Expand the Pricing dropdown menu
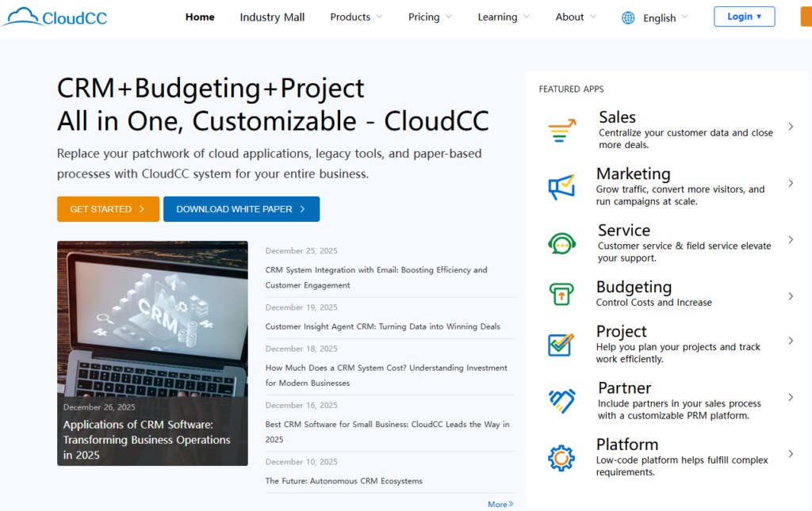 click(x=430, y=17)
